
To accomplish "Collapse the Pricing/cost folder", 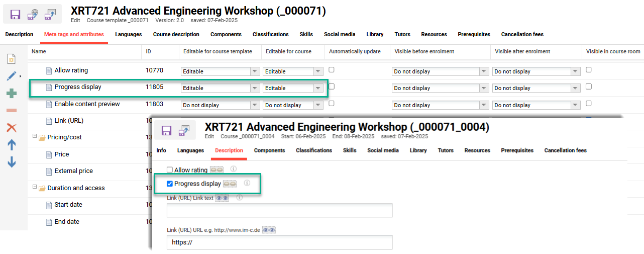I will pyautogui.click(x=35, y=137).
